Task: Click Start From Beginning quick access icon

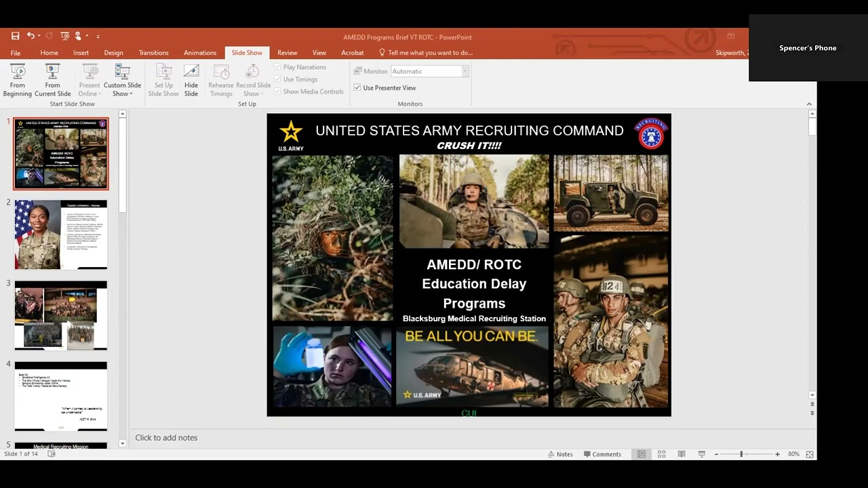Action: click(x=64, y=36)
